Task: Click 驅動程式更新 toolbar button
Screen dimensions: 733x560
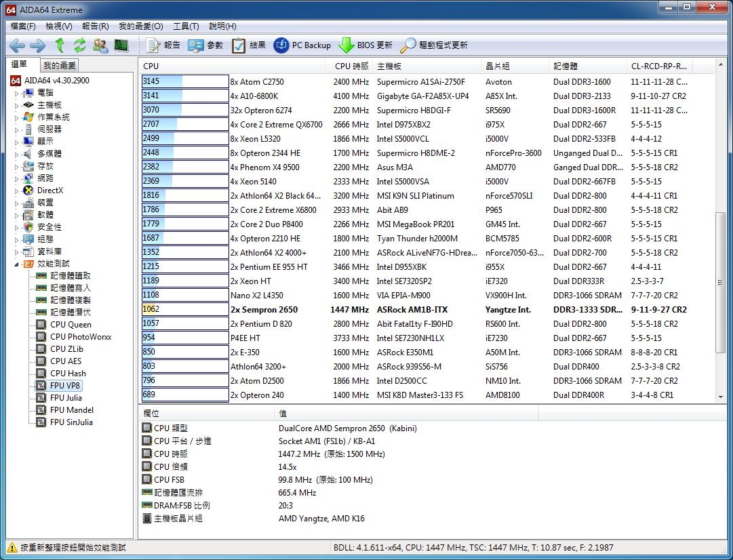Action: [434, 45]
